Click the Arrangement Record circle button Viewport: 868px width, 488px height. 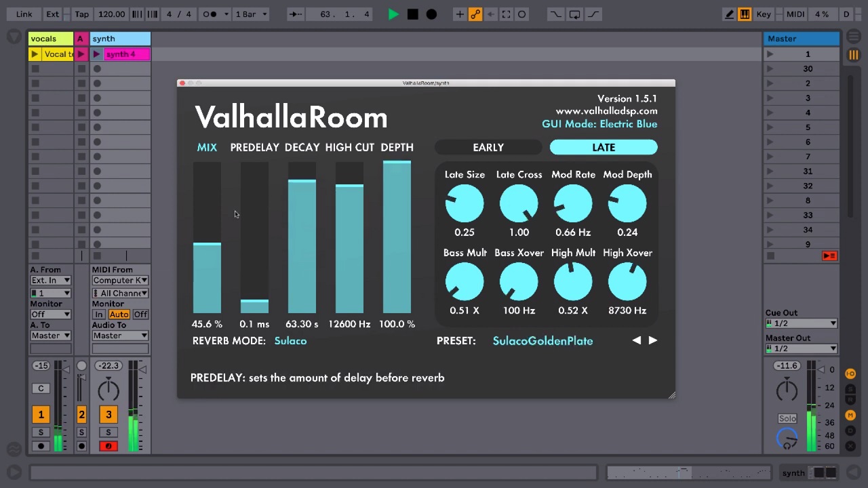coord(431,14)
